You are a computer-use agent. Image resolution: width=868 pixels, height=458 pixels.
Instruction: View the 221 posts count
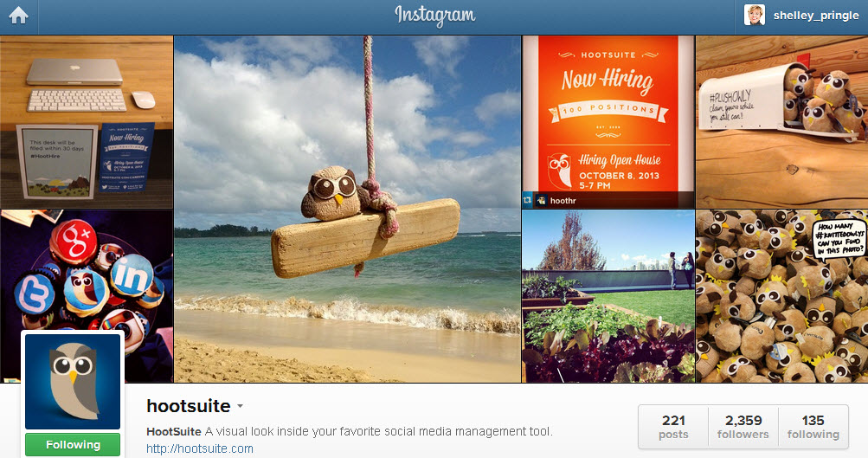(673, 427)
